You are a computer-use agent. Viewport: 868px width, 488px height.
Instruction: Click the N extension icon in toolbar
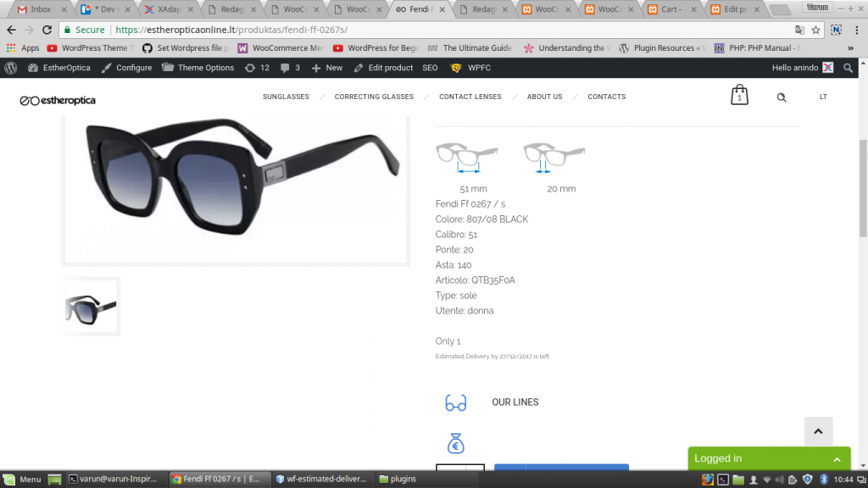coord(836,30)
